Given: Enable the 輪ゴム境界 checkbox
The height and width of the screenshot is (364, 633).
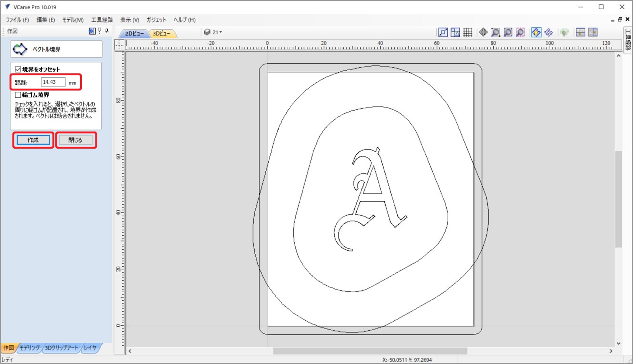Looking at the screenshot, I should click(19, 95).
